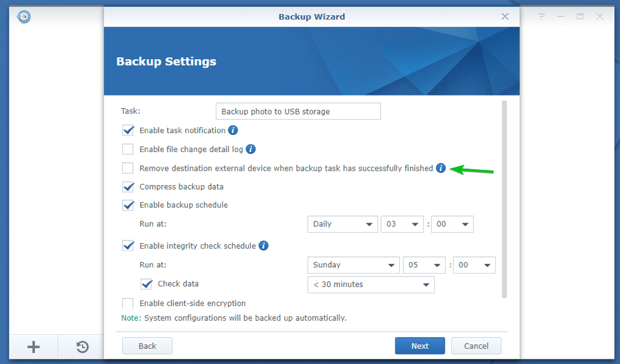The width and height of the screenshot is (620, 364).
Task: Check Enable file change detail log
Action: click(x=128, y=149)
